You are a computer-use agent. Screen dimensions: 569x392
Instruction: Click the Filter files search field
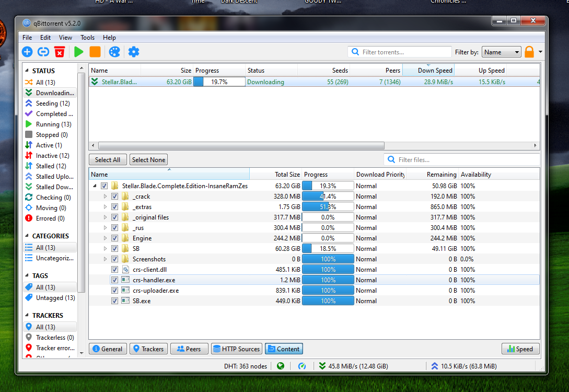[462, 160]
